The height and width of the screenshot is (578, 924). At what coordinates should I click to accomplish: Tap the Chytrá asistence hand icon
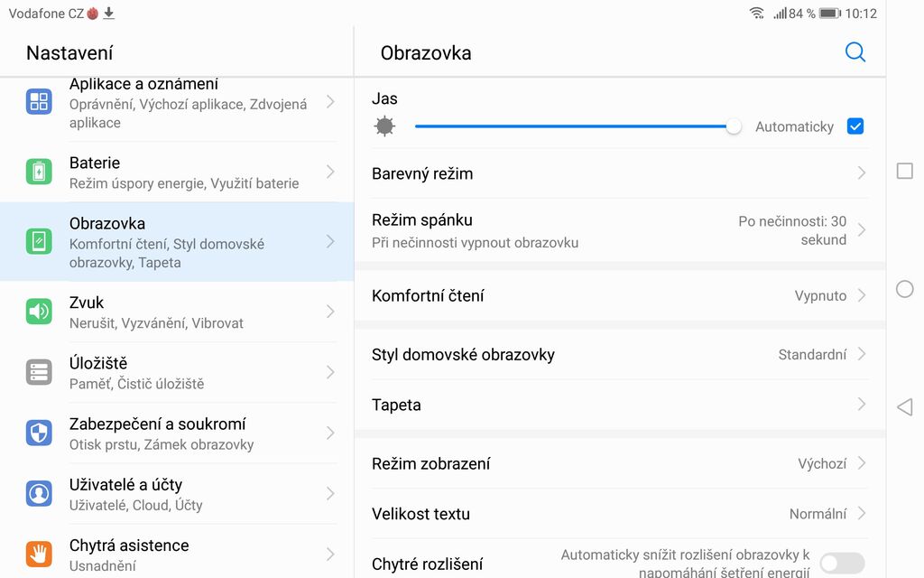click(39, 554)
